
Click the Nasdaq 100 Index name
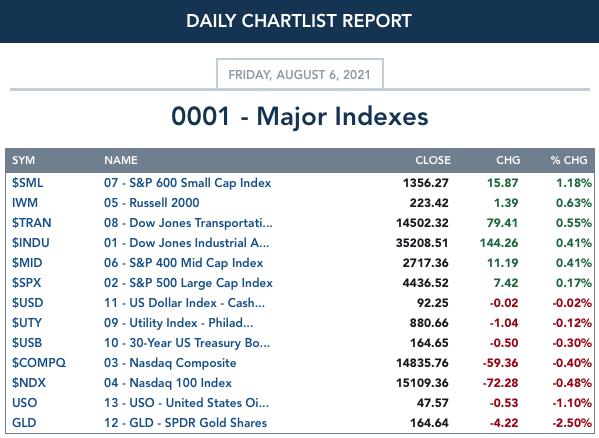168,383
